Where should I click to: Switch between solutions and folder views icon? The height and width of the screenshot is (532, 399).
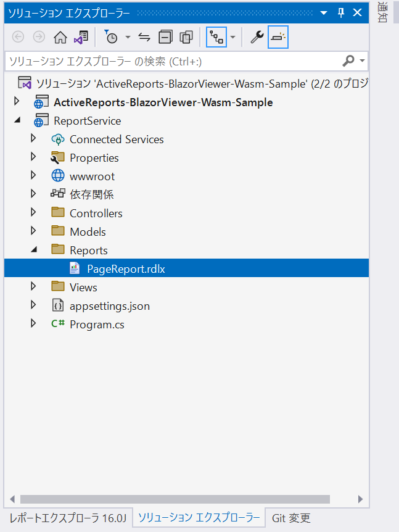tap(81, 36)
